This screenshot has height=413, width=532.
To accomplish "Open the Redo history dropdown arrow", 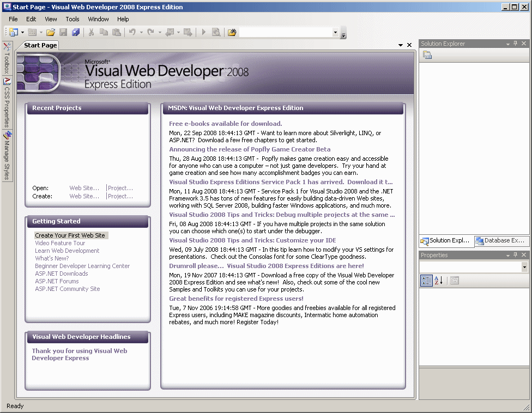I will tap(160, 33).
